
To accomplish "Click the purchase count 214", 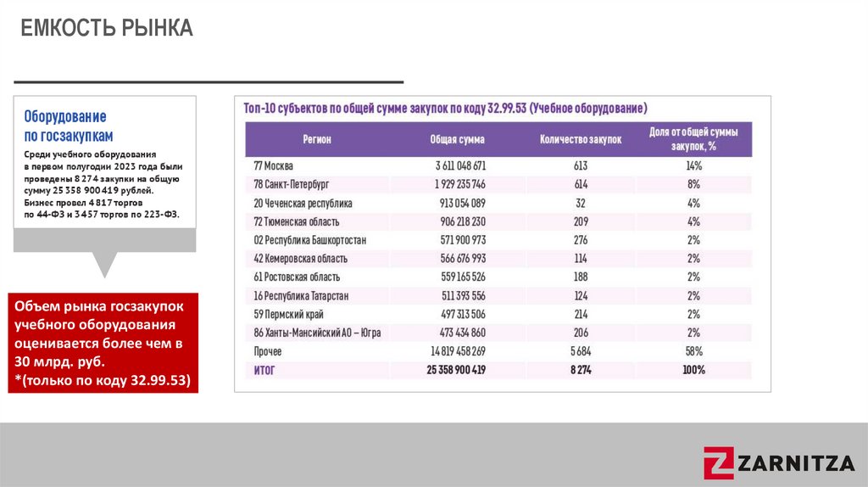I will (581, 314).
